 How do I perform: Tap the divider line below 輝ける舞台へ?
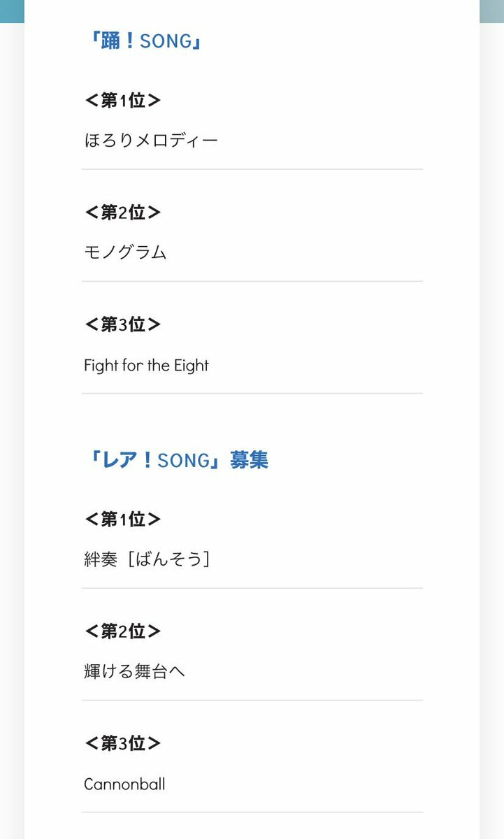pos(252,700)
